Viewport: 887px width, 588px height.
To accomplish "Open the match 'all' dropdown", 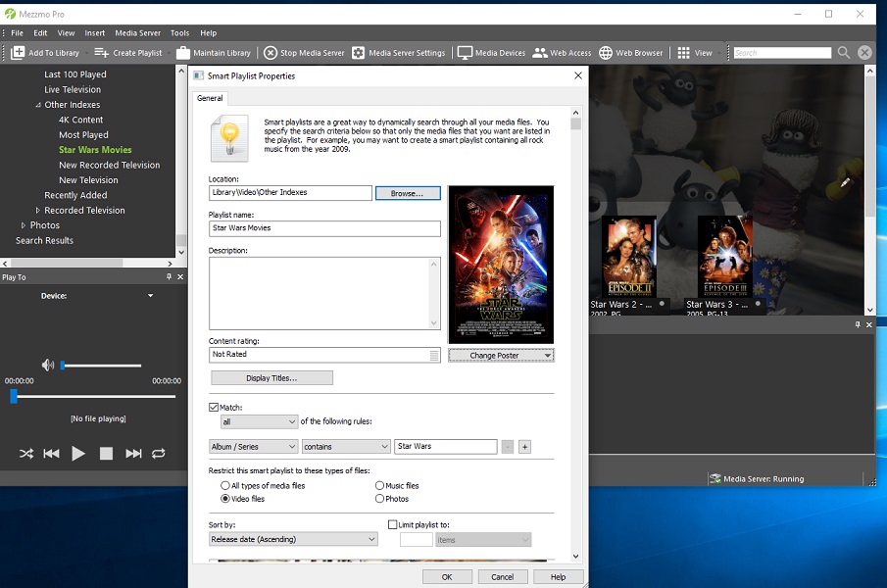I will tap(259, 421).
